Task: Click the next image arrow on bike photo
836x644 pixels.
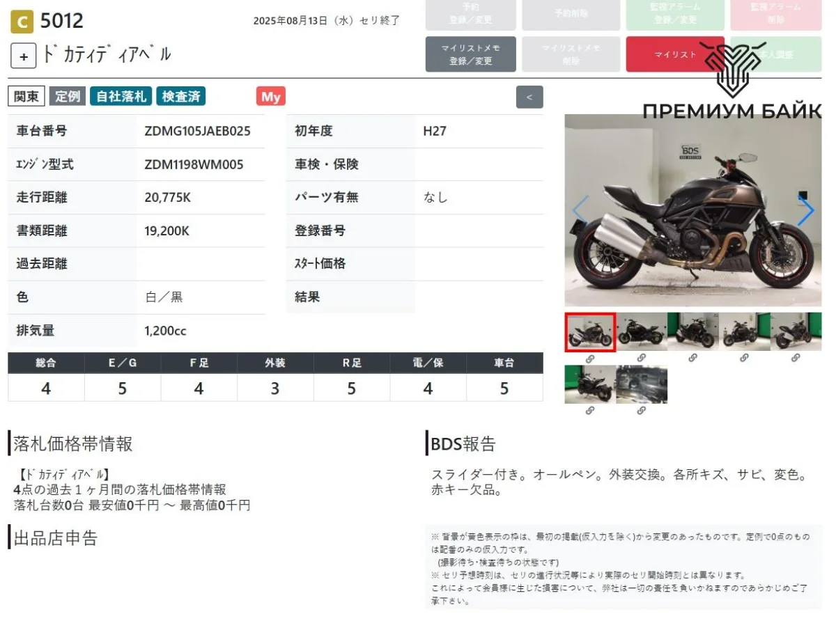Action: pyautogui.click(x=805, y=211)
